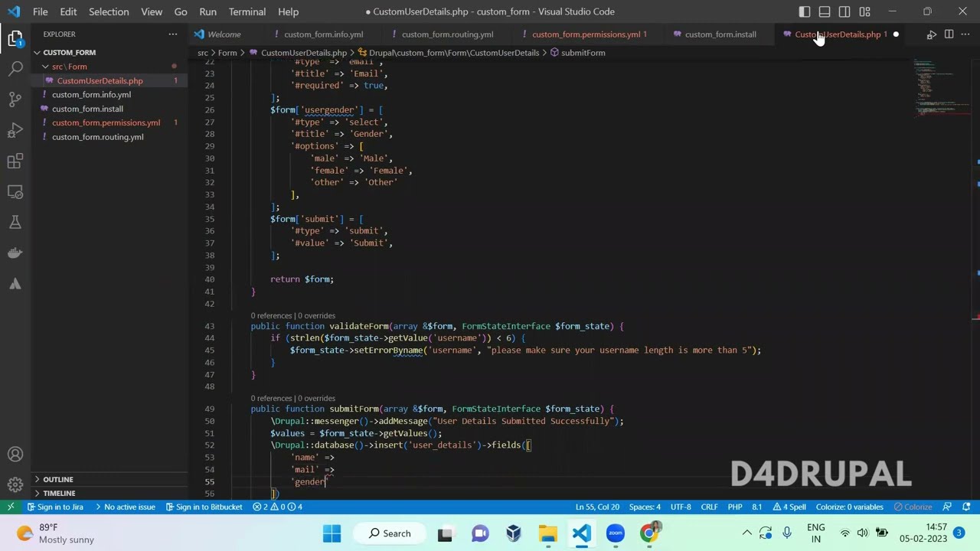Screen dimensions: 980x551
Task: Open the Explorer view in activity bar
Action: pyautogui.click(x=15, y=38)
